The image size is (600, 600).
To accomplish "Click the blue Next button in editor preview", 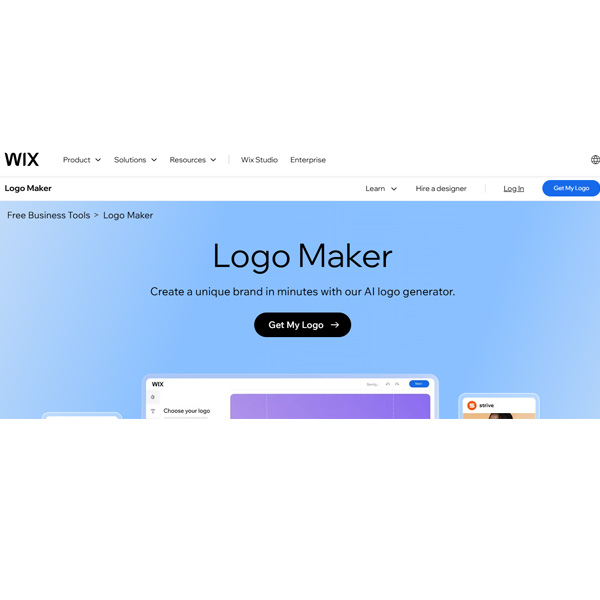I will pyautogui.click(x=419, y=384).
